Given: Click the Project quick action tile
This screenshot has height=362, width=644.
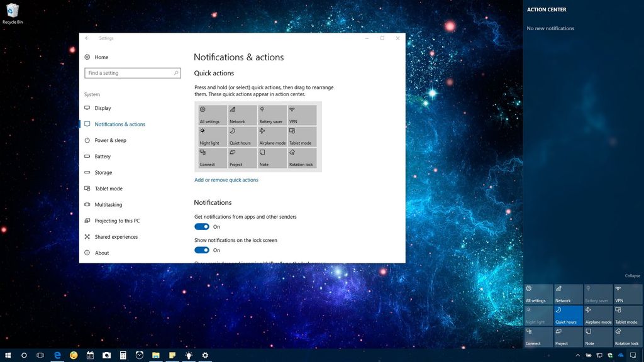Looking at the screenshot, I should tap(241, 157).
